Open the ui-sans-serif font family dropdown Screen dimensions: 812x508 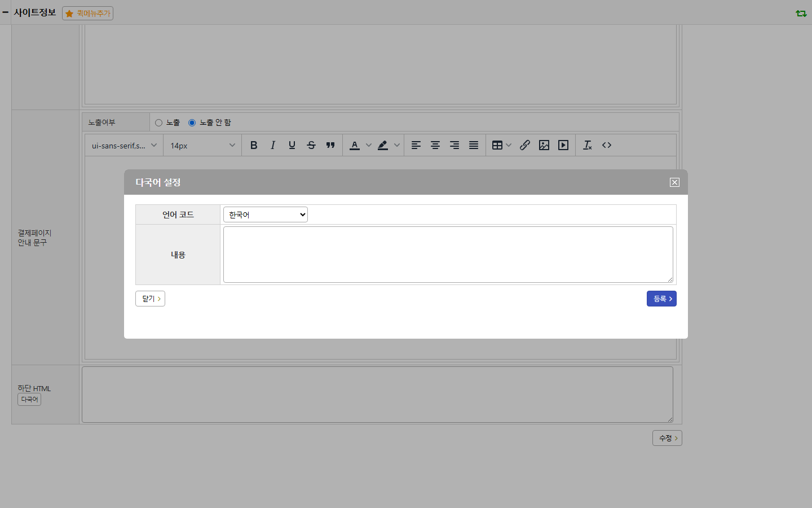coord(124,146)
